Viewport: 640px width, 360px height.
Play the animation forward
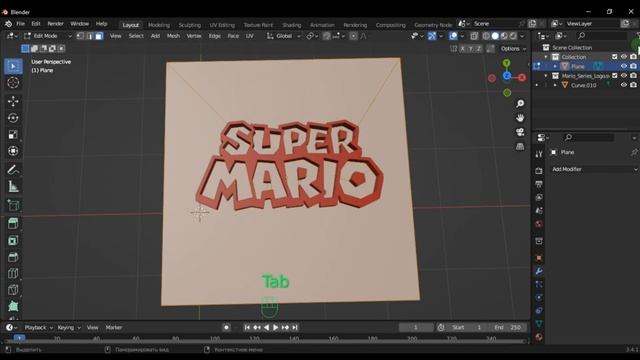[276, 327]
